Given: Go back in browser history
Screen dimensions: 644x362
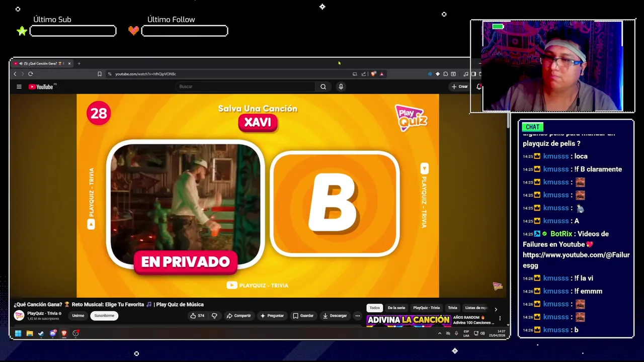Looking at the screenshot, I should click(x=15, y=74).
